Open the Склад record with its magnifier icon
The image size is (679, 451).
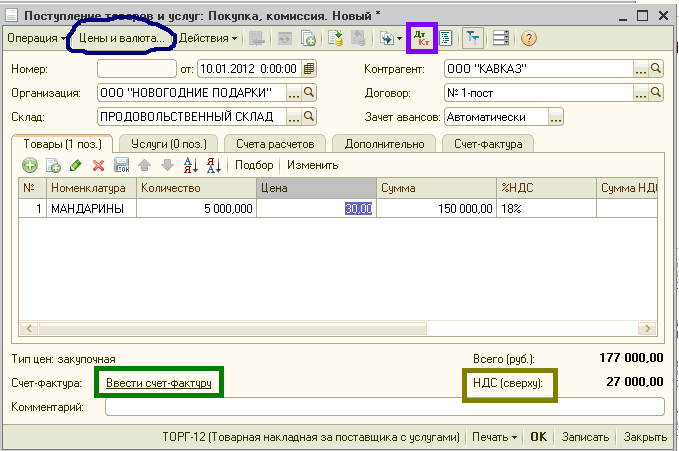[309, 116]
